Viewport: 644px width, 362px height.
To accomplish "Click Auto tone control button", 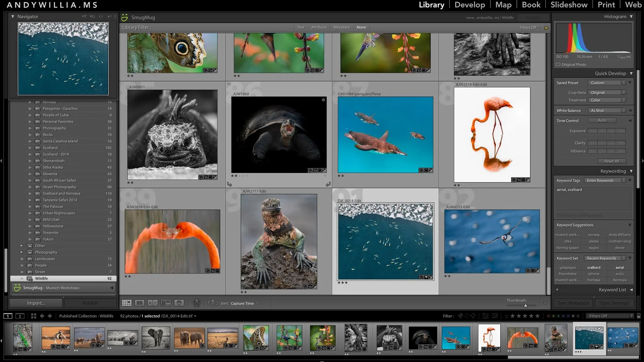I will tap(602, 121).
